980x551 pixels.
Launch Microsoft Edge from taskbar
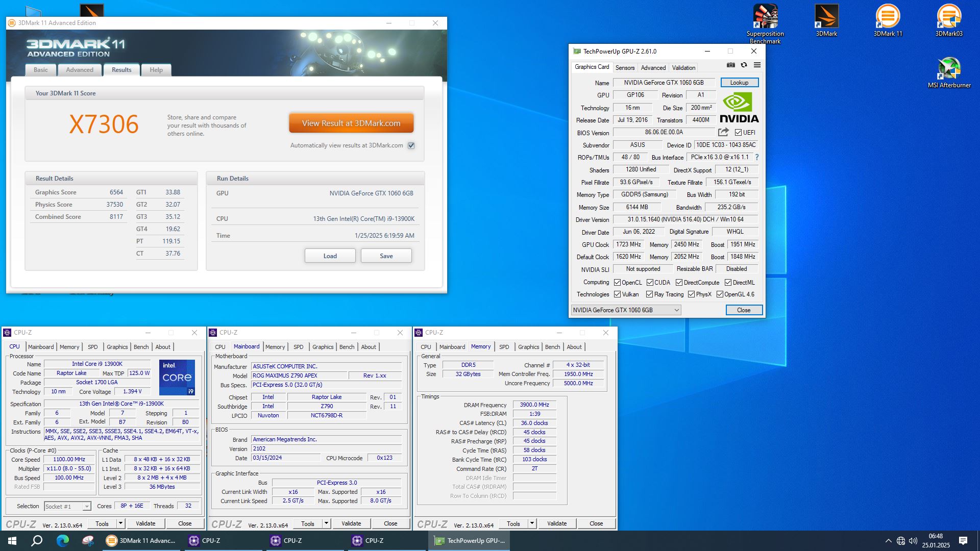(x=62, y=541)
